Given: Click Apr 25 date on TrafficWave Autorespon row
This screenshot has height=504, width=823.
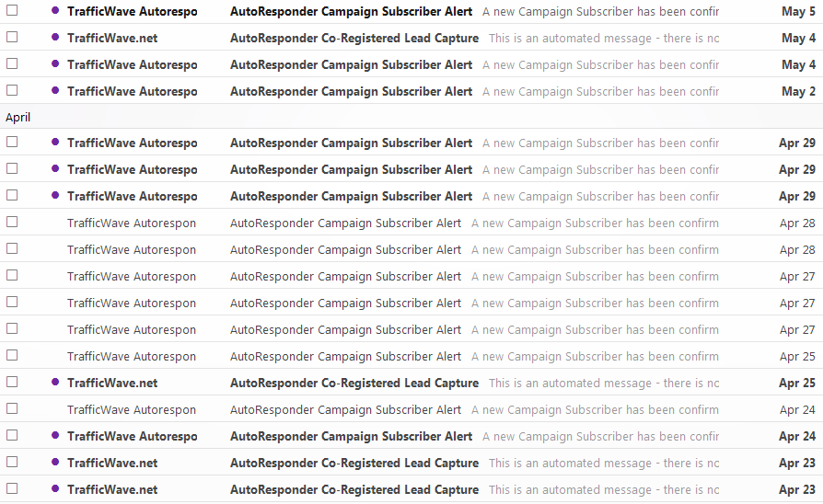Looking at the screenshot, I should click(x=797, y=357).
